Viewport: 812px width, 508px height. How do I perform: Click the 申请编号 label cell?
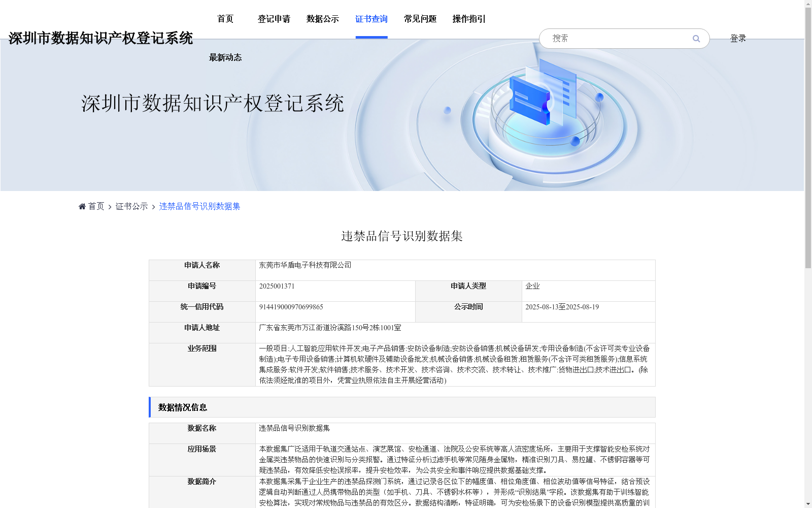[202, 291]
